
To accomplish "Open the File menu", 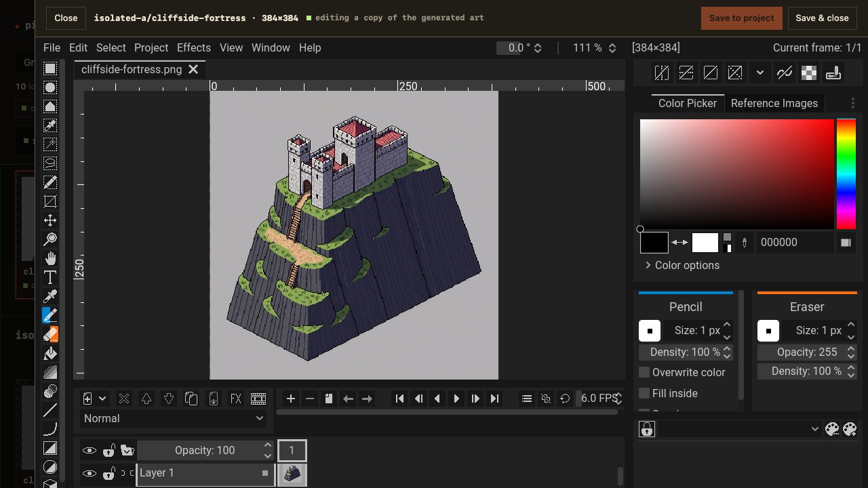I will (x=52, y=47).
